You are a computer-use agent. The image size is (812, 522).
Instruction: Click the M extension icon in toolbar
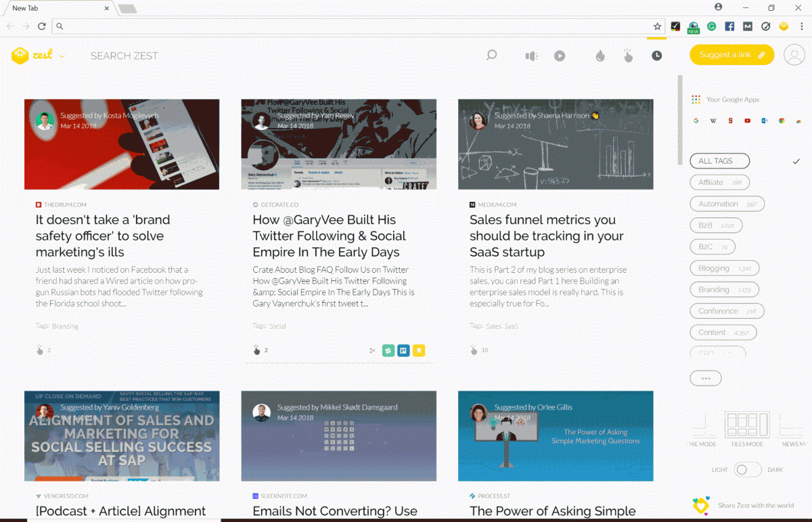pos(748,26)
